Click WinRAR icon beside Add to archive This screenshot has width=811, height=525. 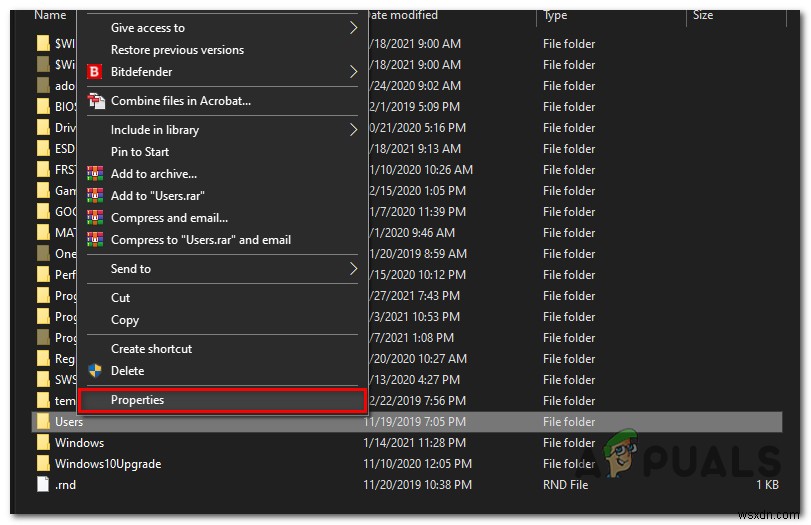point(95,174)
